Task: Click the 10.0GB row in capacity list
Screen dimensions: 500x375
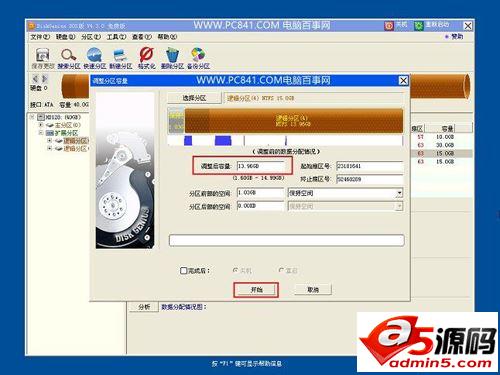Action: (x=441, y=137)
